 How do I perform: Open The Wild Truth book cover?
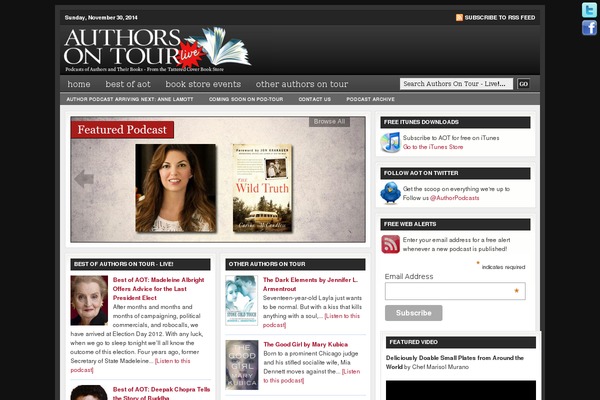[262, 188]
